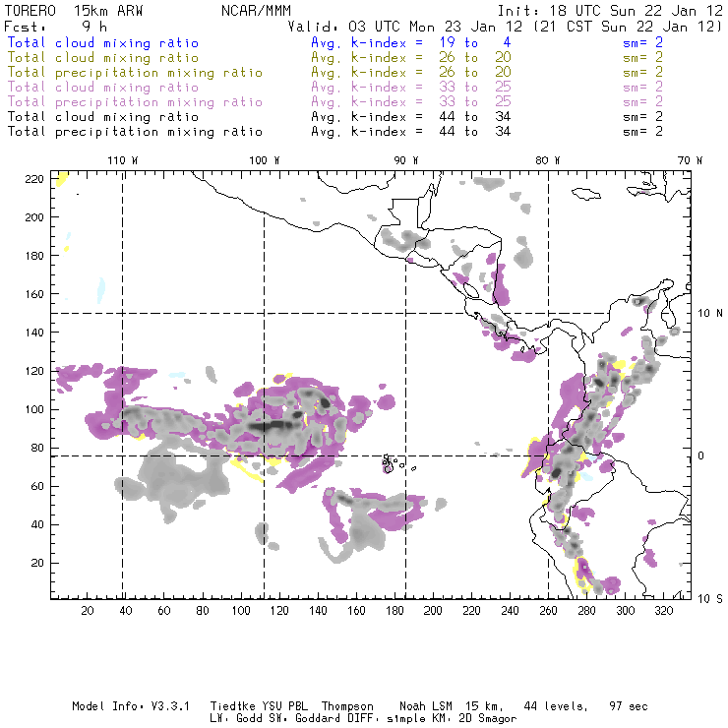The height and width of the screenshot is (728, 728).
Task: Select "(21 CST Sun 22 Jan 12)" local time text
Action: (x=628, y=27)
